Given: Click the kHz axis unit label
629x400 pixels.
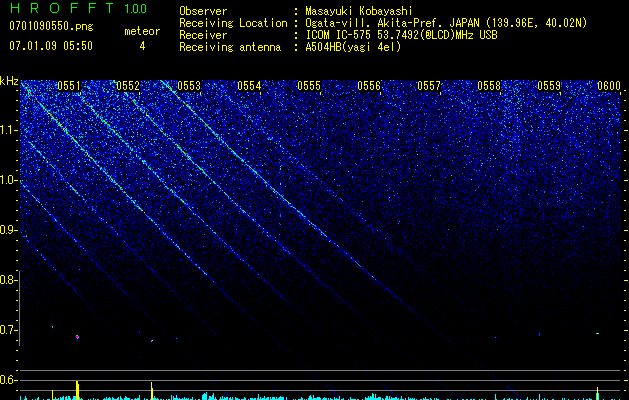Looking at the screenshot, I should (9, 81).
